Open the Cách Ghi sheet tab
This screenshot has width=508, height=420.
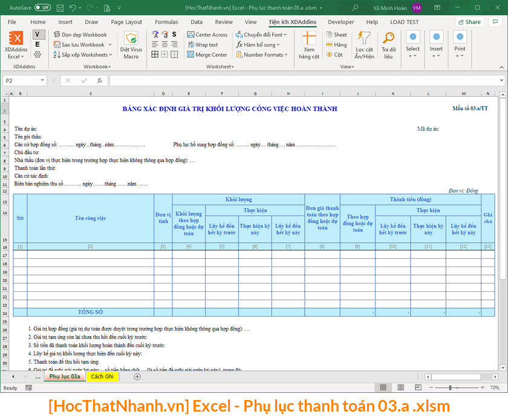pos(102,376)
